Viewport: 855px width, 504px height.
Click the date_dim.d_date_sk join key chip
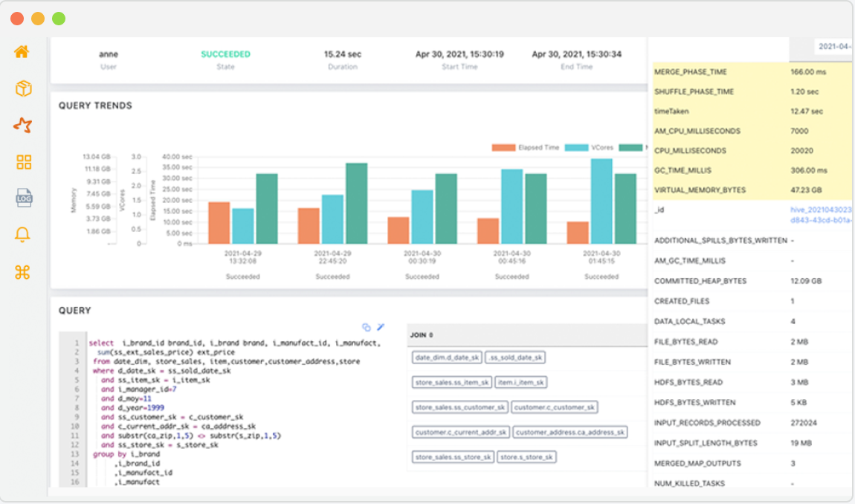(445, 357)
